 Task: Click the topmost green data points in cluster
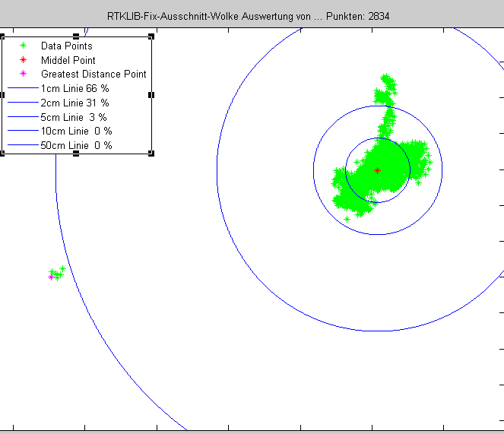(x=388, y=80)
